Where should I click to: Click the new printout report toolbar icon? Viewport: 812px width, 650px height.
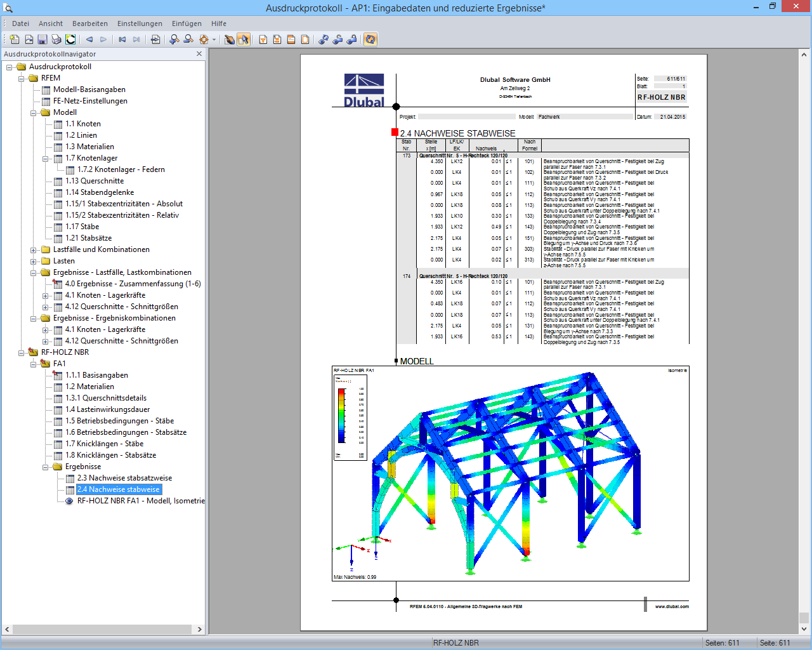(x=15, y=39)
